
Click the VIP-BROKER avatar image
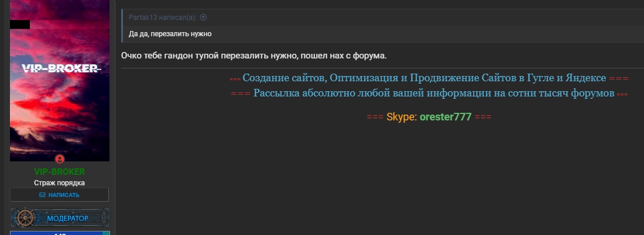click(x=60, y=81)
